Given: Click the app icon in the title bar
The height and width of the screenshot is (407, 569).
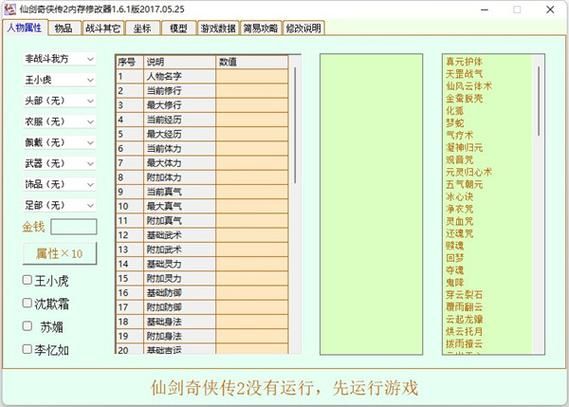Looking at the screenshot, I should click(x=9, y=9).
